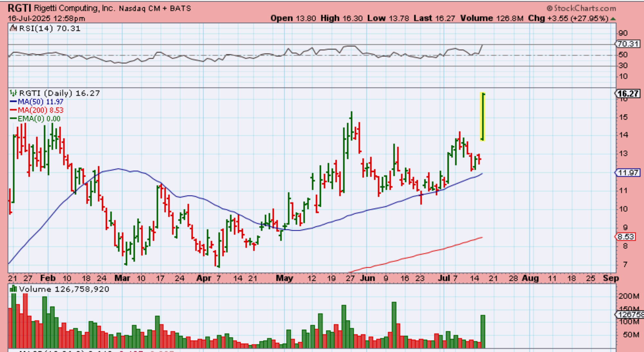This screenshot has height=352, width=644.
Task: Click the red MA(200) legend line swatch
Action: (13, 110)
